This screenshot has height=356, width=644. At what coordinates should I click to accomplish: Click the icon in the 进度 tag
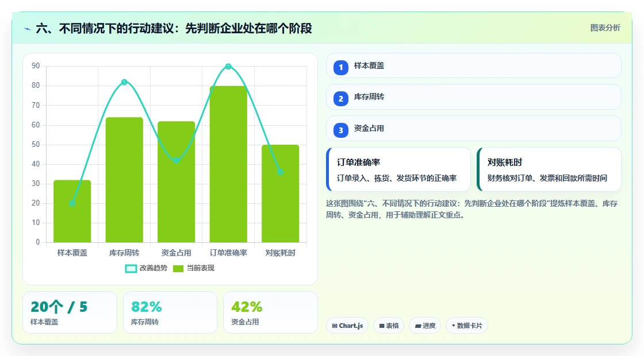click(x=417, y=326)
